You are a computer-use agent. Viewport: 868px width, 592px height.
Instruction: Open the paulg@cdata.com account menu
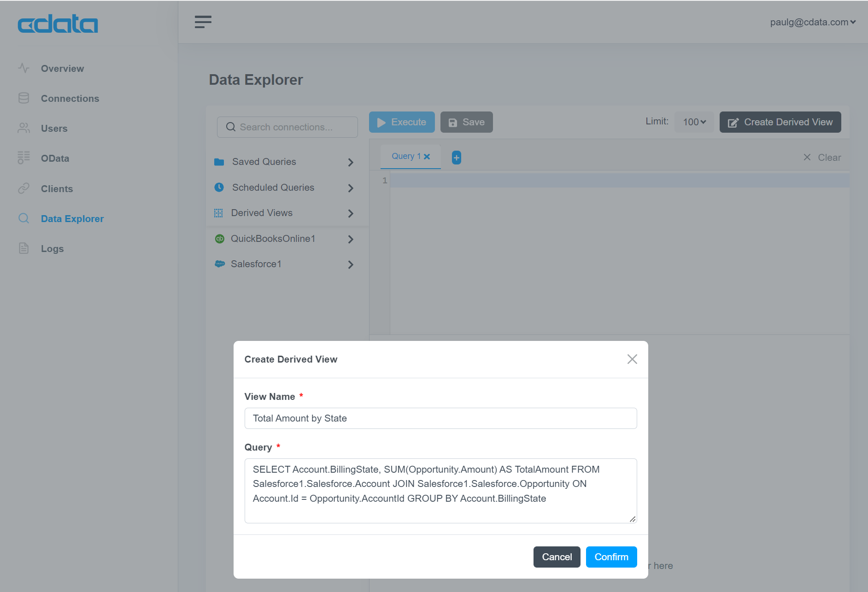click(813, 22)
